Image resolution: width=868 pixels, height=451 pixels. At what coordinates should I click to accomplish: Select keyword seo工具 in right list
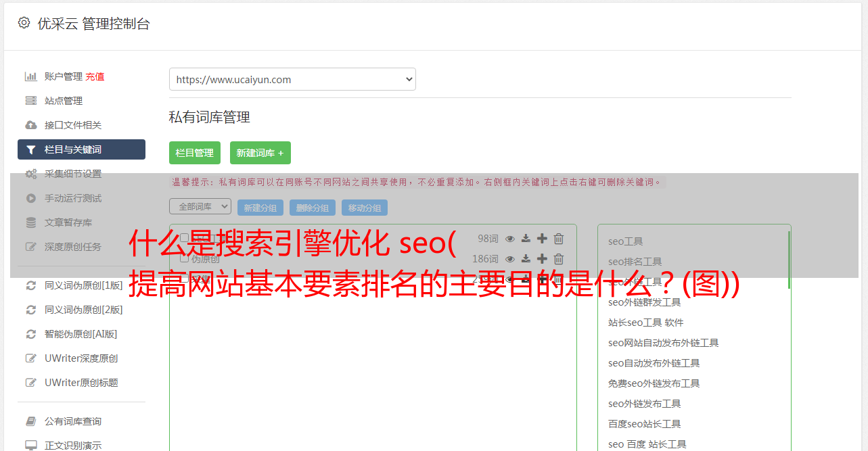click(625, 241)
